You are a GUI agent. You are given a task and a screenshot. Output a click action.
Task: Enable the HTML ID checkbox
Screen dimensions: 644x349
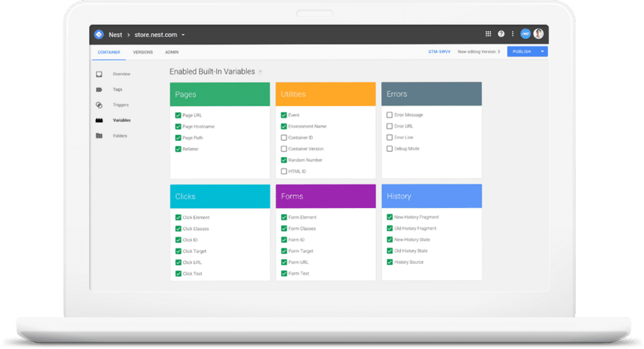tap(284, 171)
